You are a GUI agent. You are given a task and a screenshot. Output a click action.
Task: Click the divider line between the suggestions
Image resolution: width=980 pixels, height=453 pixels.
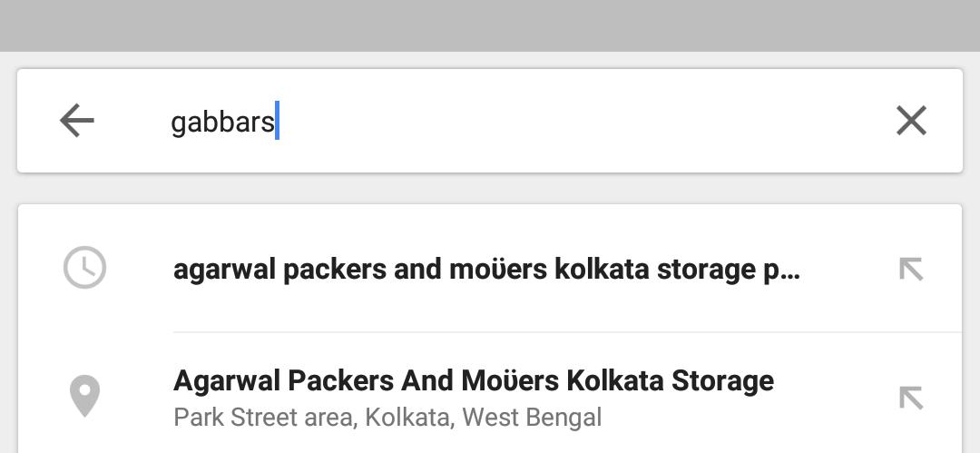coord(567,332)
